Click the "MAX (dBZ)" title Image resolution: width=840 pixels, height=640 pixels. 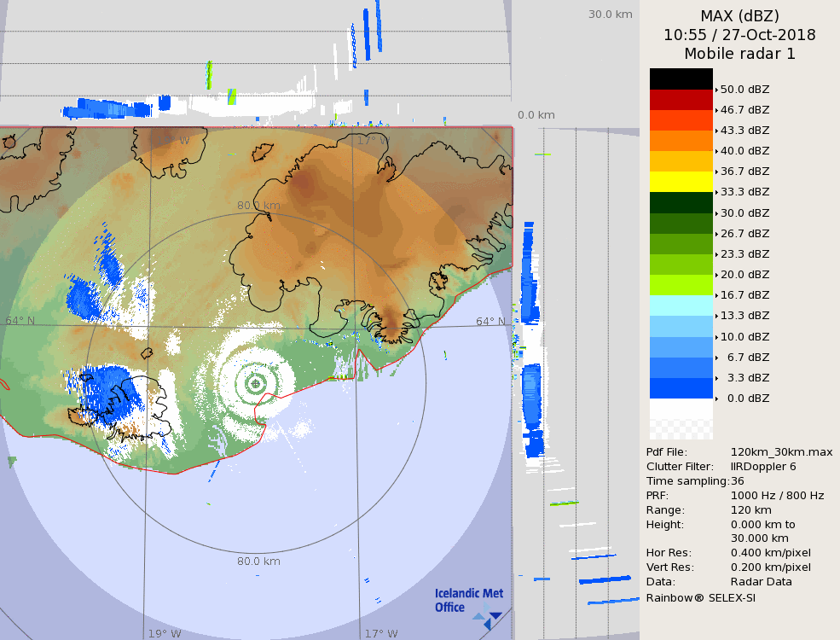[739, 16]
